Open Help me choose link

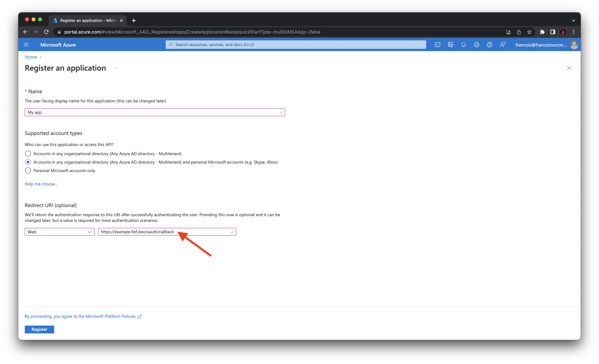click(41, 184)
